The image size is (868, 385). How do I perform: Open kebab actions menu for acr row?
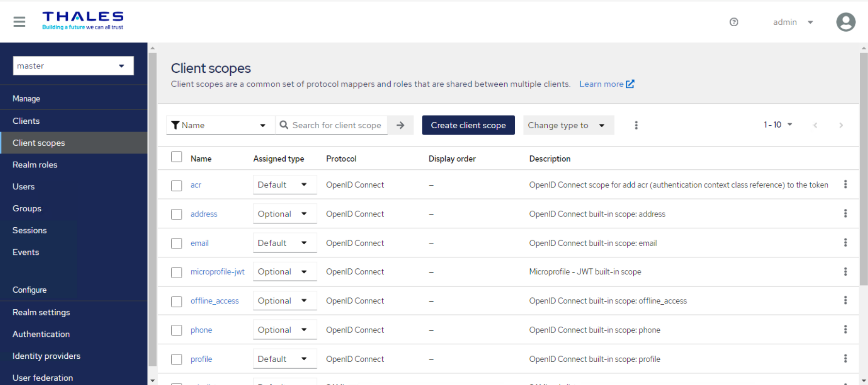pos(845,184)
